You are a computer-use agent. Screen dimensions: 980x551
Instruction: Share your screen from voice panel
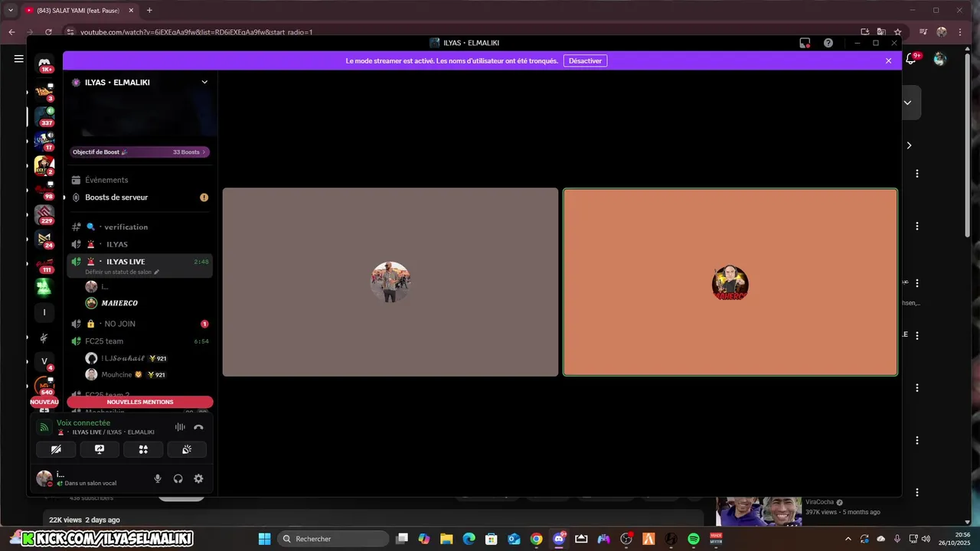click(x=100, y=449)
